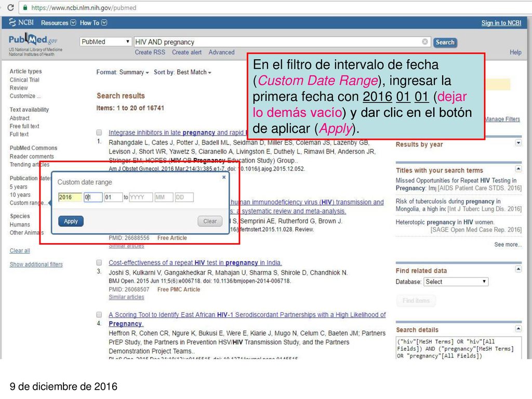
Task: Open Sign in to NCBI link
Action: point(501,23)
